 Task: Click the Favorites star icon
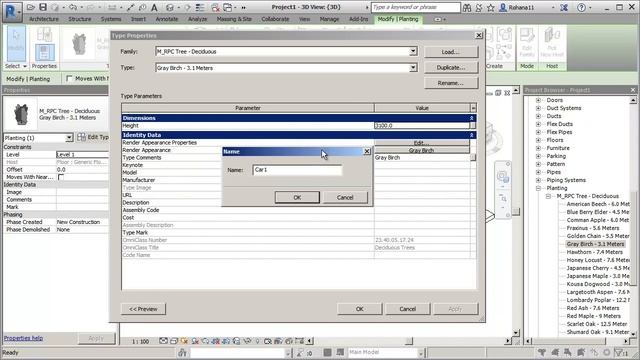(491, 7)
